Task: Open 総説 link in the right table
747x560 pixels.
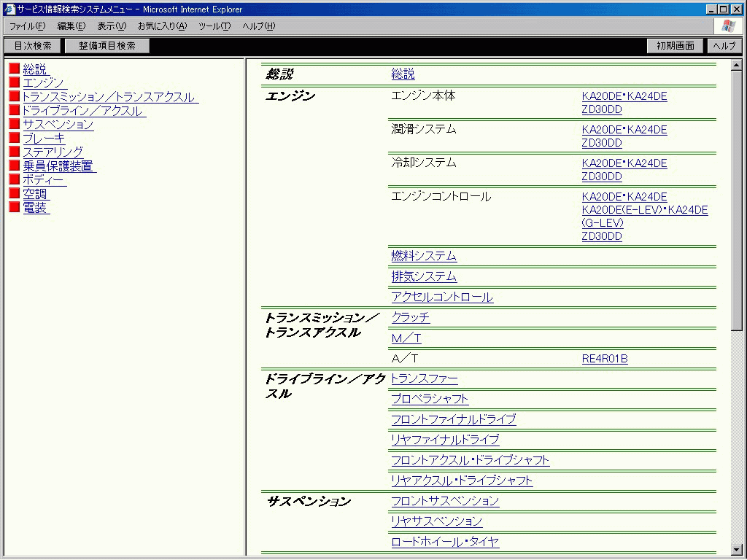Action: [x=403, y=74]
